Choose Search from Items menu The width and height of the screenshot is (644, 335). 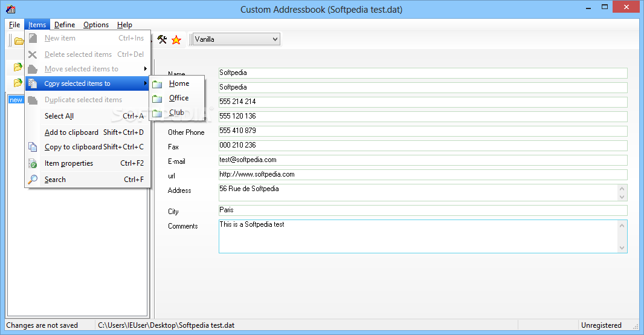click(x=88, y=180)
